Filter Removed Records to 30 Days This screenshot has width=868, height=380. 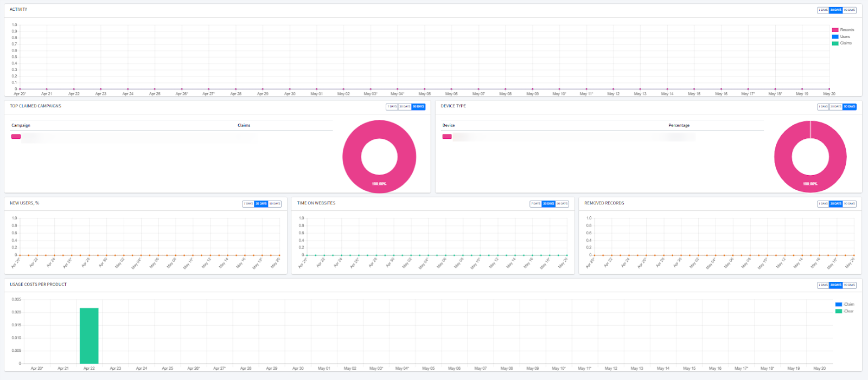point(836,204)
